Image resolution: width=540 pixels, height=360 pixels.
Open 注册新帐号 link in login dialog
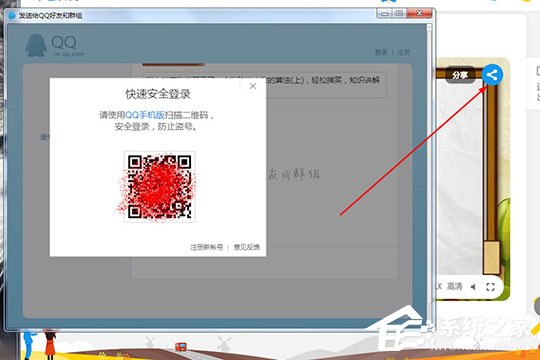(206, 247)
